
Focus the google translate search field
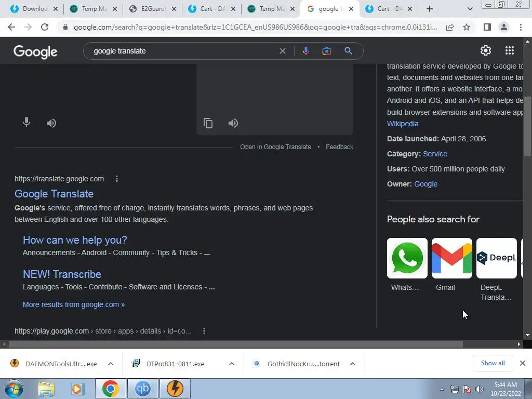[183, 51]
